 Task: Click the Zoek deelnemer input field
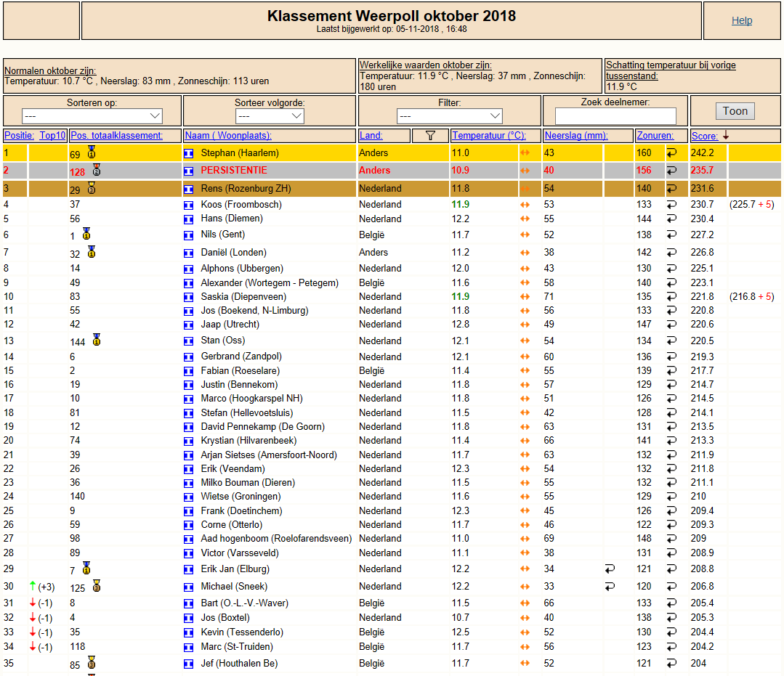tap(615, 116)
